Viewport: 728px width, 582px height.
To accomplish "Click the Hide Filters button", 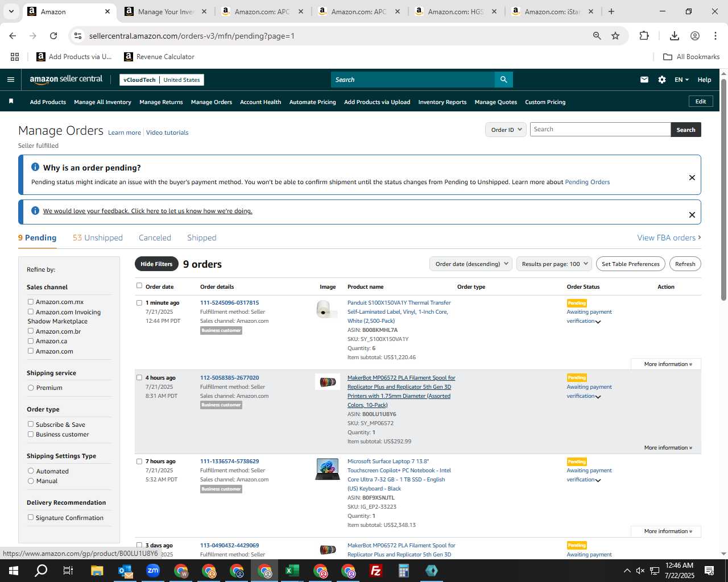I will coord(156,264).
